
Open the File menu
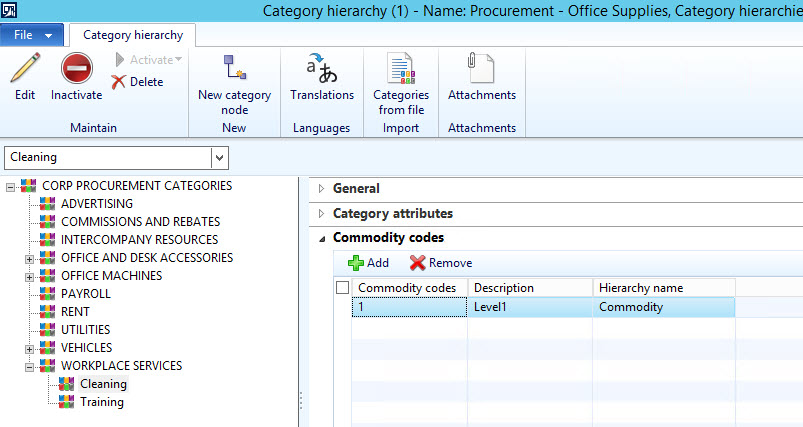(32, 35)
